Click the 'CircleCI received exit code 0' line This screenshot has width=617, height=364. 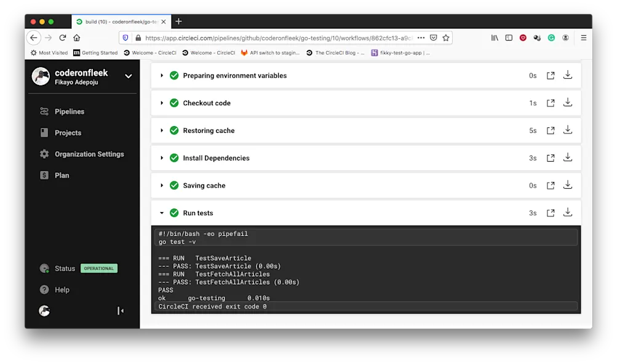212,307
